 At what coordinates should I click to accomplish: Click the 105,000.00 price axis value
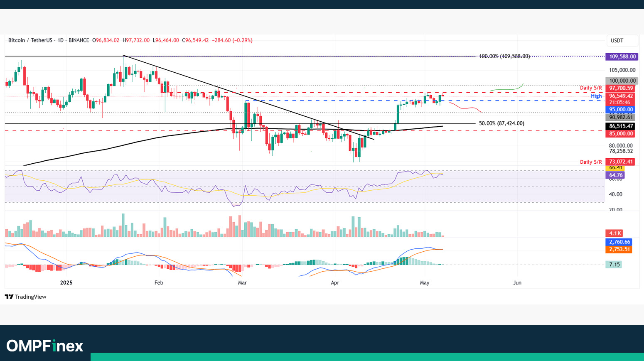(622, 70)
